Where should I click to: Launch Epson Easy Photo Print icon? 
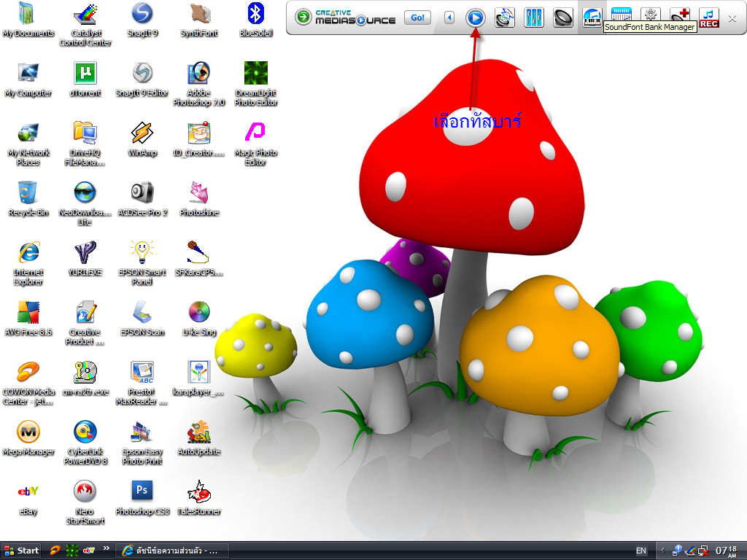[142, 443]
